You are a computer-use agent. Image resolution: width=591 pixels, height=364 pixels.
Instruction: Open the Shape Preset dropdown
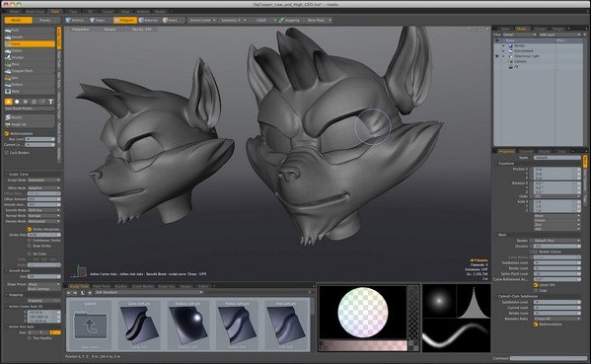pos(44,284)
